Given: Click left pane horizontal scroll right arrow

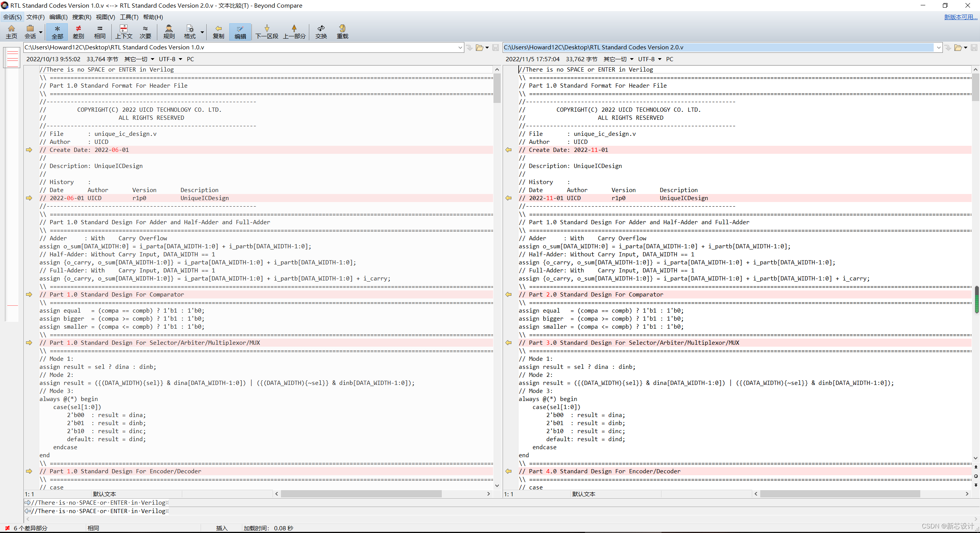Looking at the screenshot, I should coord(488,494).
